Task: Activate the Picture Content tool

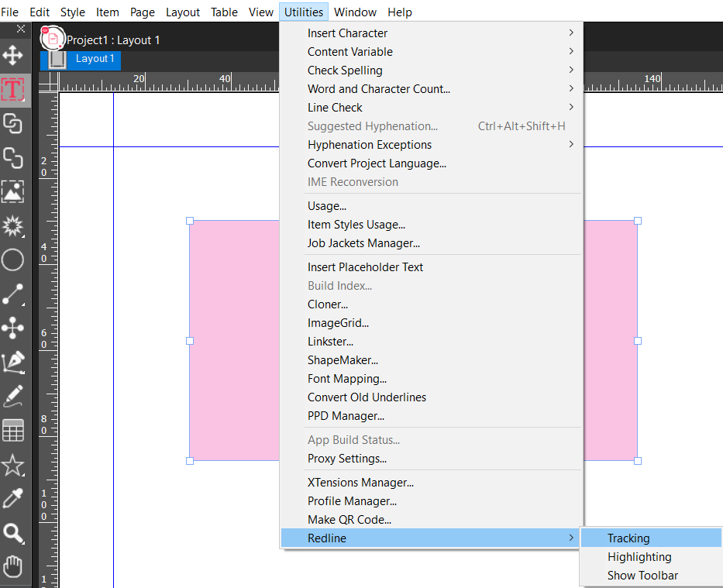Action: 13,191
